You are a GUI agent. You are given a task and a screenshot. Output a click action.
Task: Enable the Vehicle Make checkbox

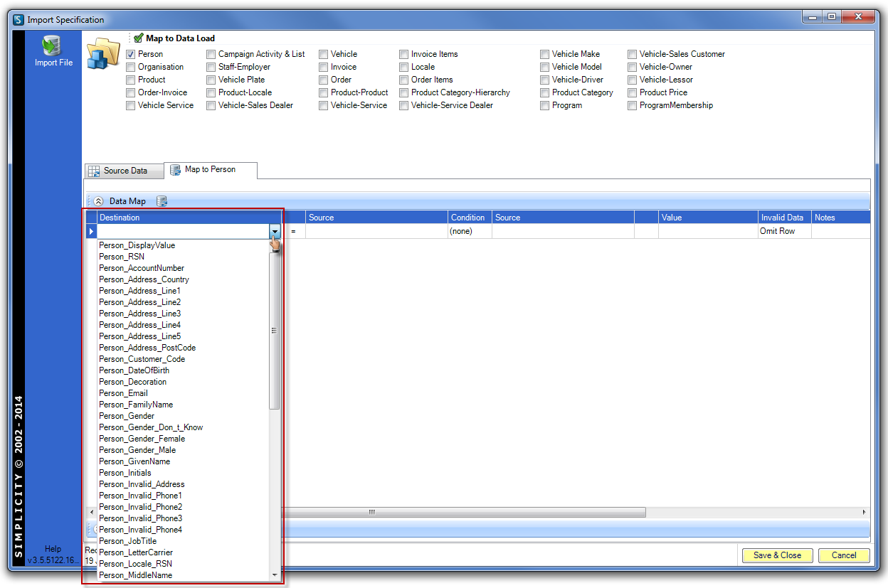click(x=544, y=54)
